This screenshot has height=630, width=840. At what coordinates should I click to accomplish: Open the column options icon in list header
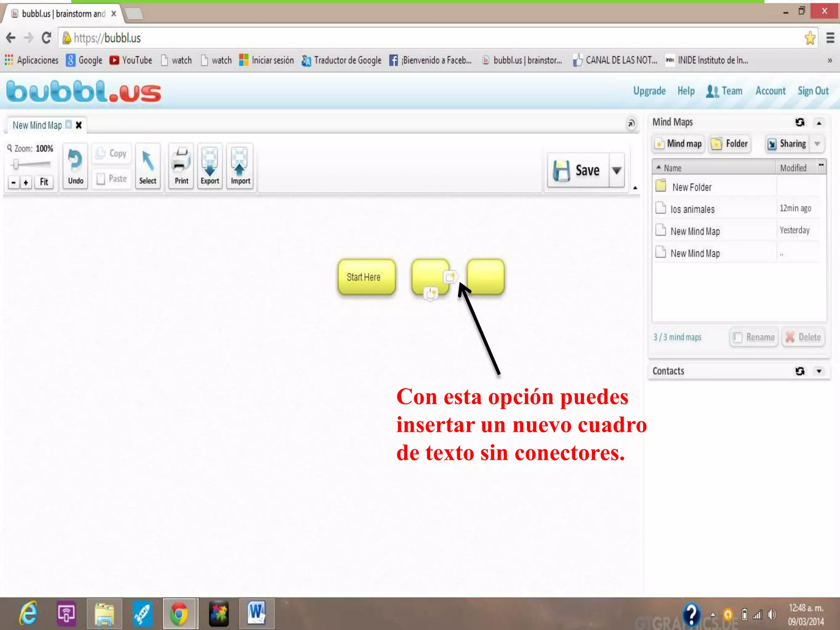[821, 166]
